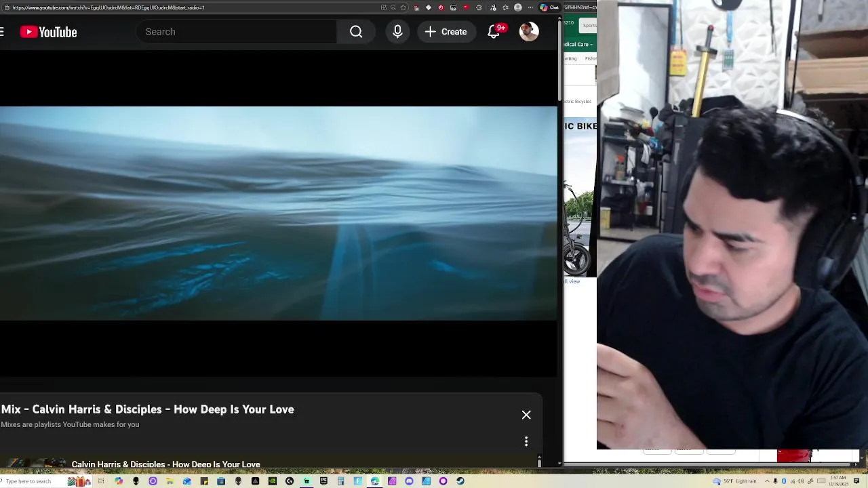Switch to Edge browser taskbar icon
868x488 pixels.
click(375, 481)
